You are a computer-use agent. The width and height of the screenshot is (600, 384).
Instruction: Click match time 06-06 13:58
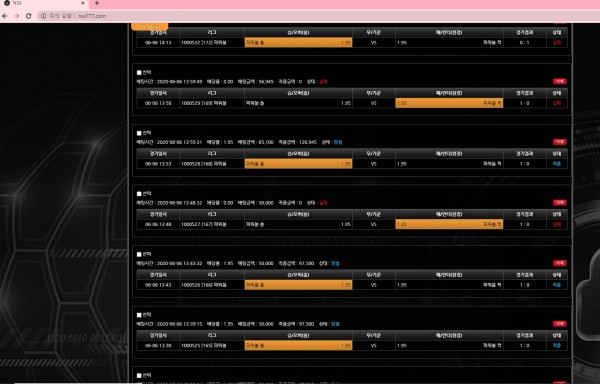(158, 103)
